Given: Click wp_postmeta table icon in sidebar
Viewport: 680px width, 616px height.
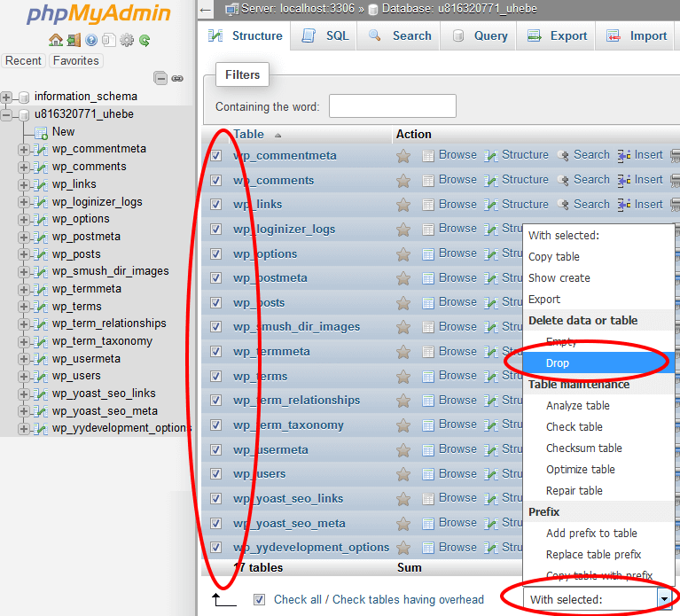Looking at the screenshot, I should pyautogui.click(x=40, y=238).
